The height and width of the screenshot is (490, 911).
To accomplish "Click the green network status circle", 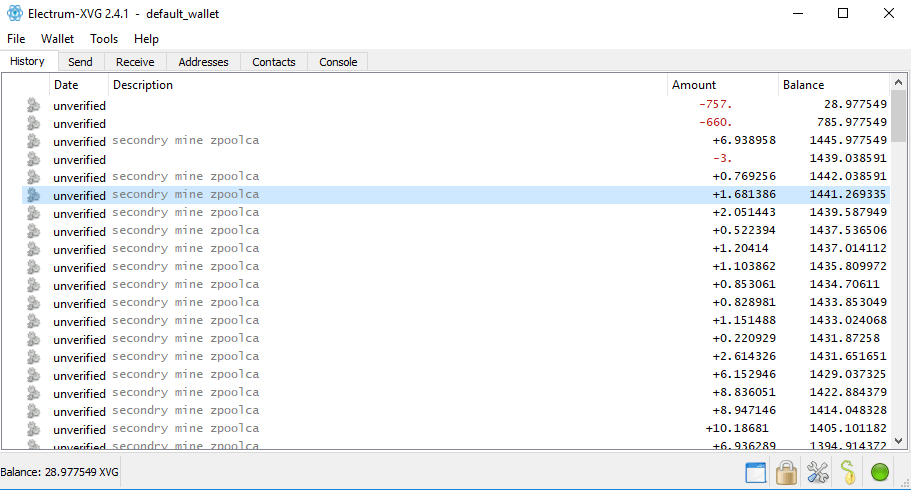I will point(880,472).
